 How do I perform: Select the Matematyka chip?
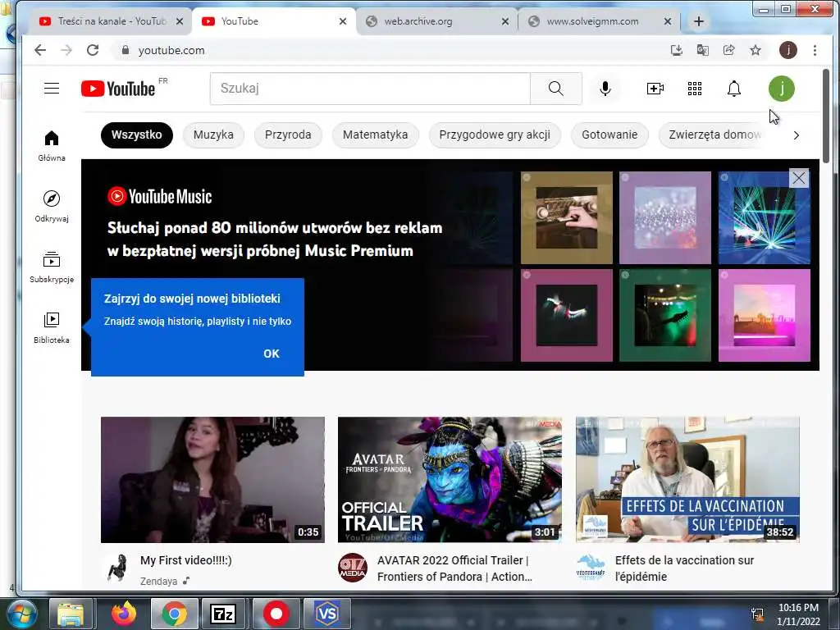click(375, 135)
